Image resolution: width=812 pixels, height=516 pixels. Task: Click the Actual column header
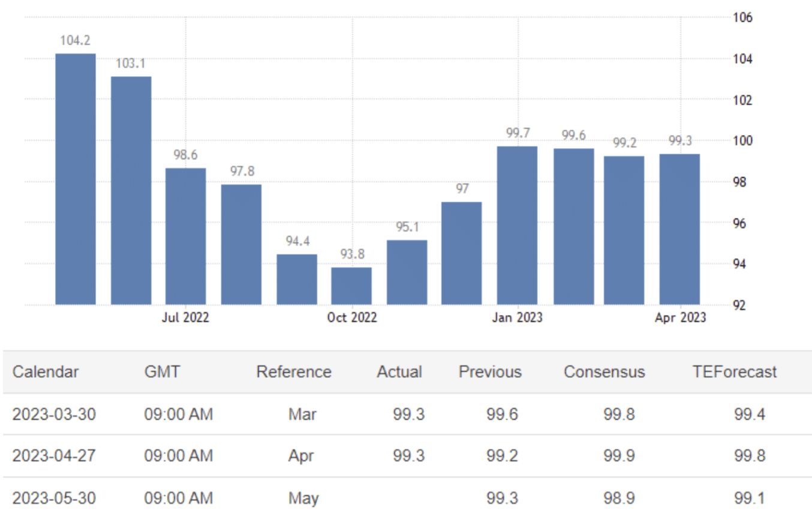tap(399, 372)
